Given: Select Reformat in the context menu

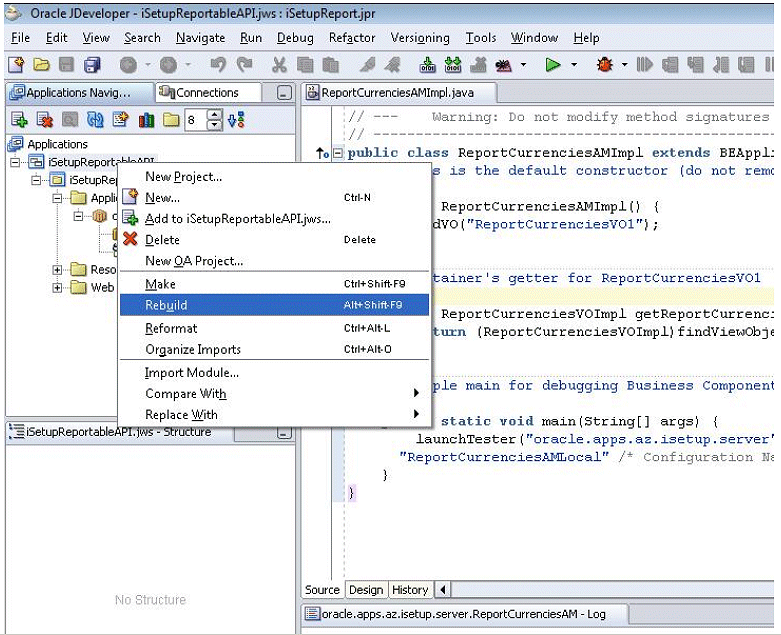Looking at the screenshot, I should 274,328.
